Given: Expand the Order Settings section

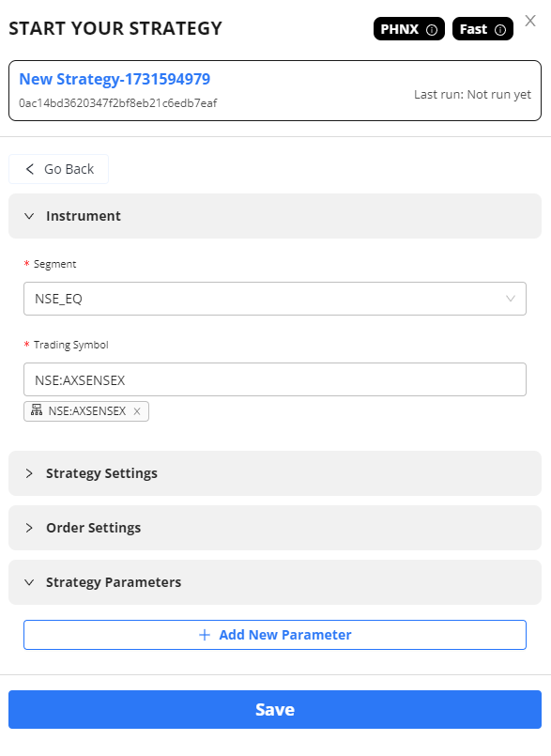Looking at the screenshot, I should [275, 528].
